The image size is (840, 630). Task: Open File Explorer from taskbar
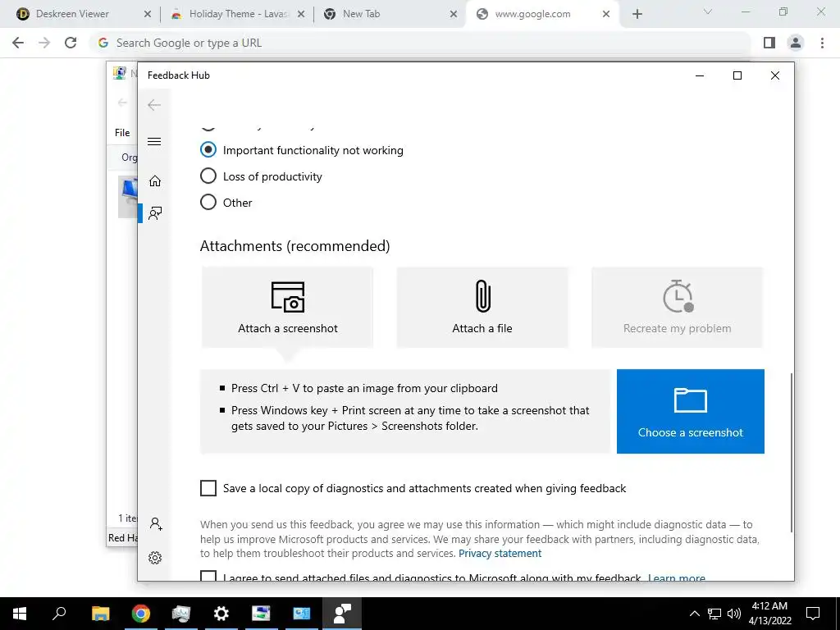pyautogui.click(x=100, y=614)
